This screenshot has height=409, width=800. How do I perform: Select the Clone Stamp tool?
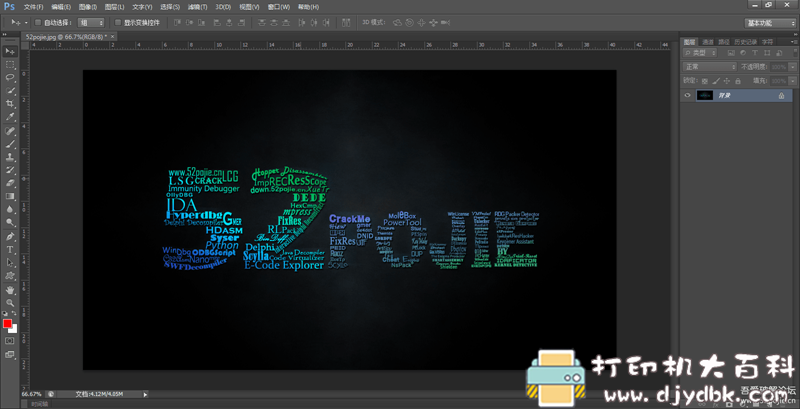click(x=10, y=158)
